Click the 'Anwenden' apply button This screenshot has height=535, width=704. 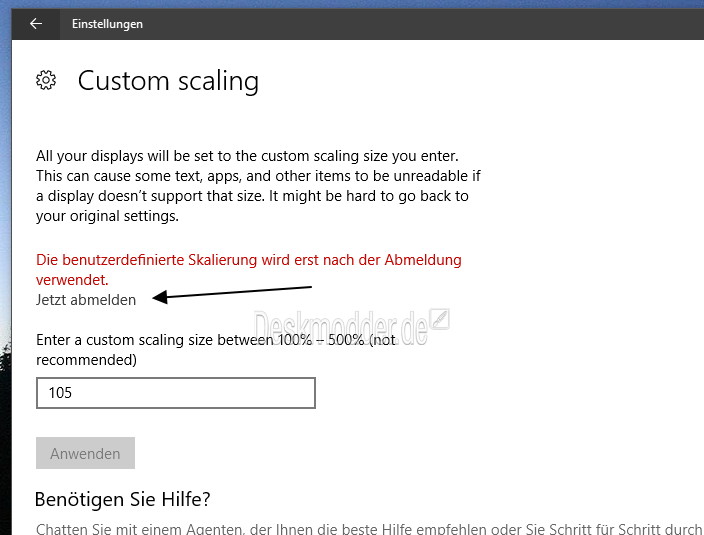[x=85, y=453]
